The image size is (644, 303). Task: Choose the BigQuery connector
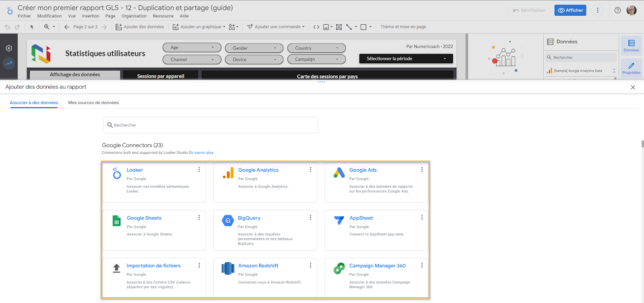265,230
